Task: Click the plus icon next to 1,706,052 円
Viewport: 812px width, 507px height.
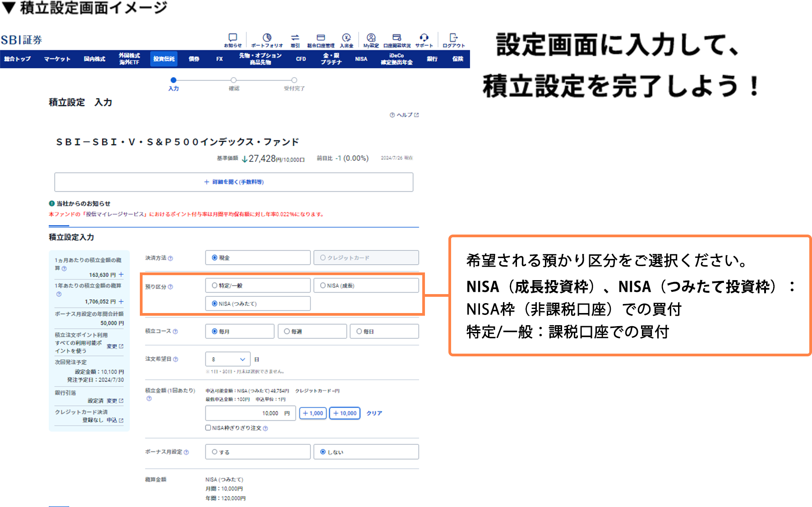Action: pos(121,301)
